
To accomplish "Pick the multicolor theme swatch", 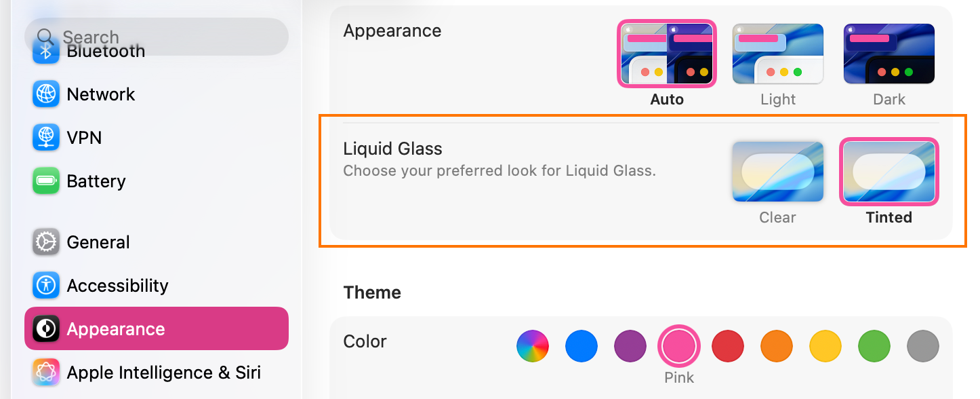I will [x=533, y=347].
